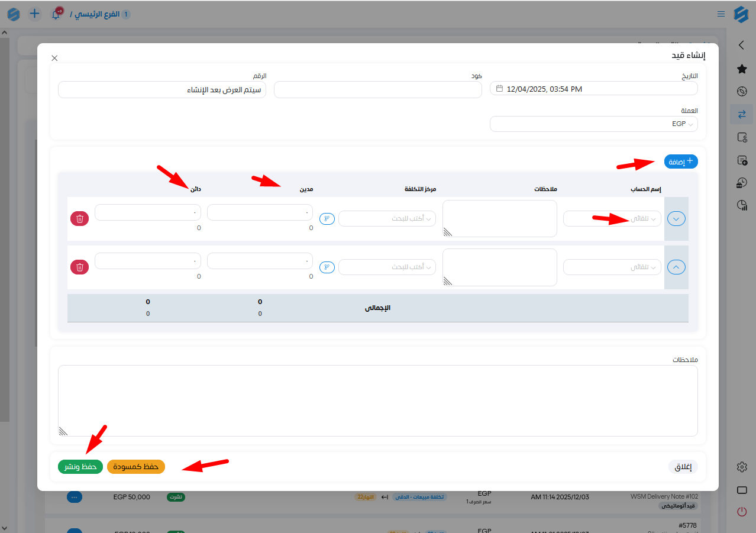Screen dimensions: 756x533
Task: Open second row cost center search dropdown
Action: [387, 267]
